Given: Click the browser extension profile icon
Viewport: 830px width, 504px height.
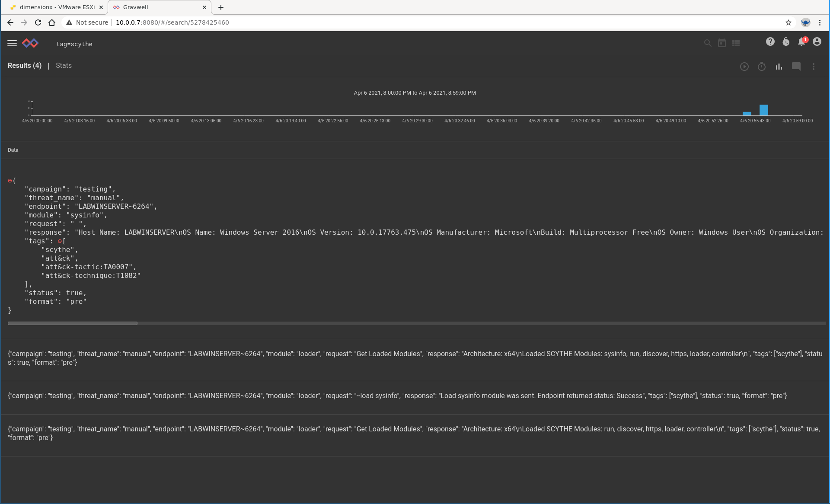Looking at the screenshot, I should [806, 22].
